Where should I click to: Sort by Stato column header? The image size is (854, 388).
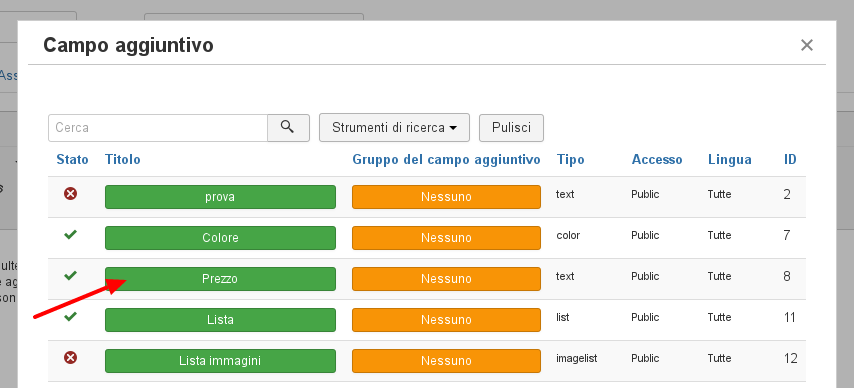tap(72, 160)
